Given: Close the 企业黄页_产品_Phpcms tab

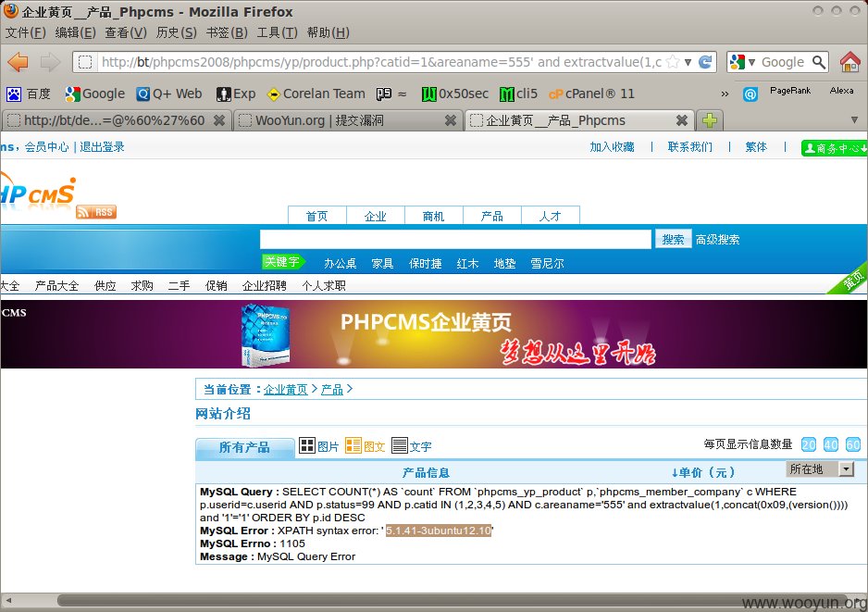Looking at the screenshot, I should [x=682, y=120].
